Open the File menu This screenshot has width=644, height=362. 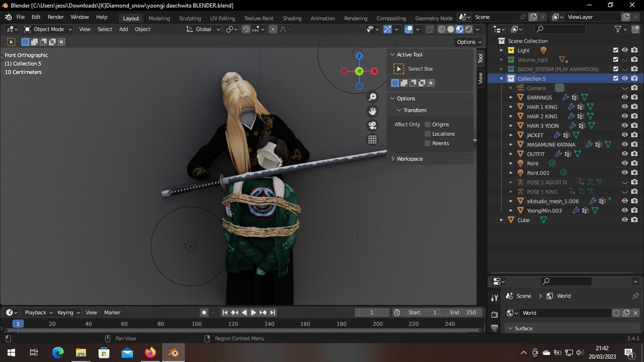tap(20, 17)
